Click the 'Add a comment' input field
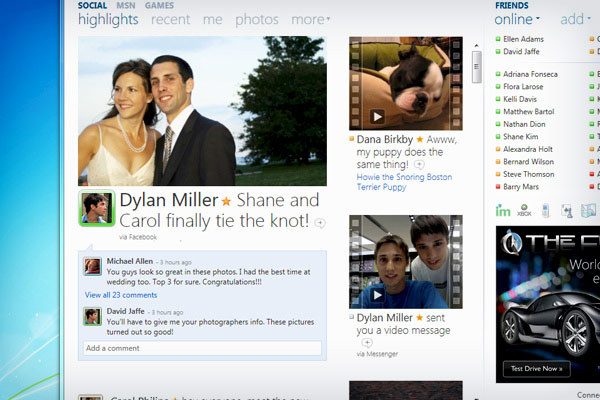 [202, 348]
